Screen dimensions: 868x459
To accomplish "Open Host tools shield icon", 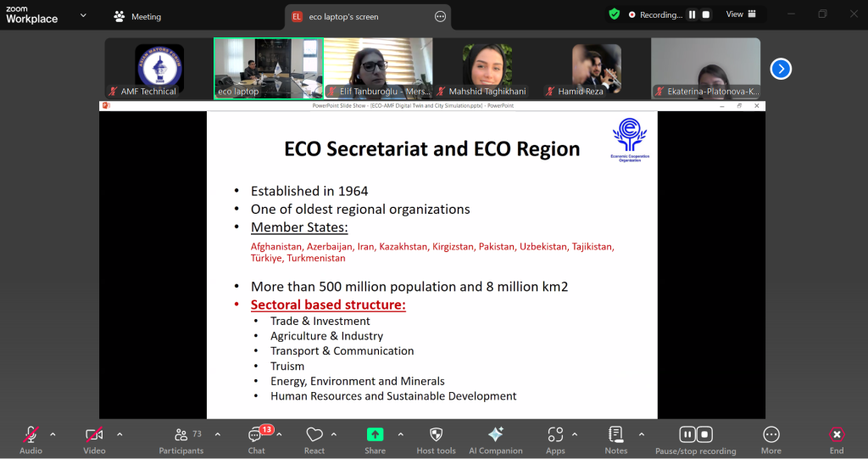I will (436, 438).
